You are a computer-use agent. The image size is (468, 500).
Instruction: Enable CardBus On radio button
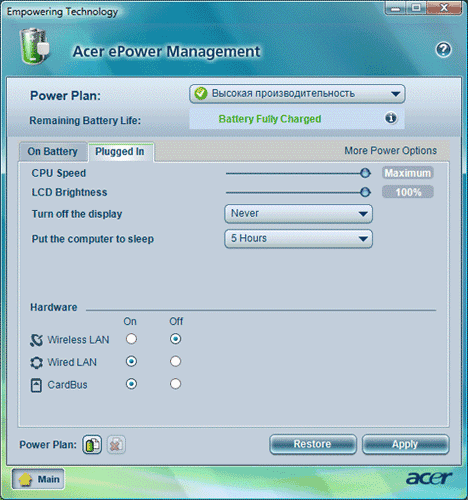point(131,384)
